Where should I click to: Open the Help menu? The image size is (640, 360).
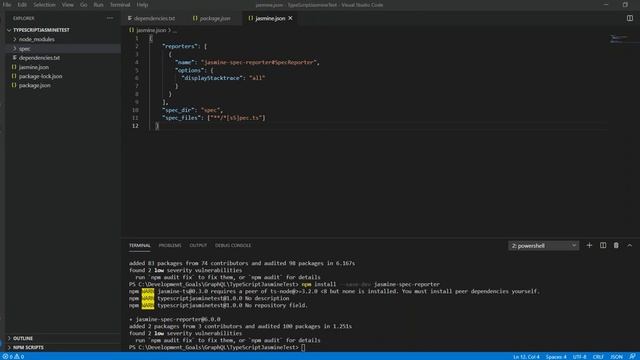[142, 5]
